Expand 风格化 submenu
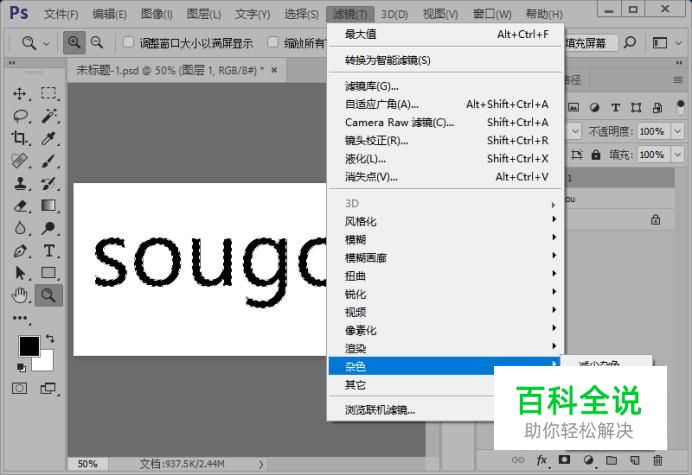 coord(446,221)
